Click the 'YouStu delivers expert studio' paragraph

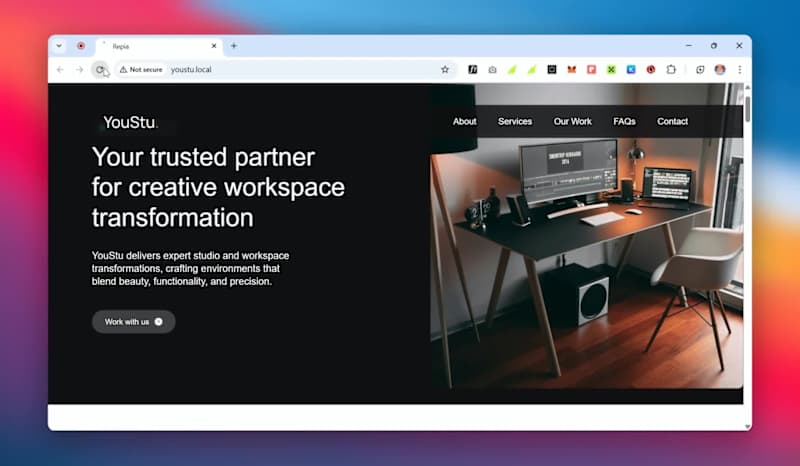coord(190,268)
